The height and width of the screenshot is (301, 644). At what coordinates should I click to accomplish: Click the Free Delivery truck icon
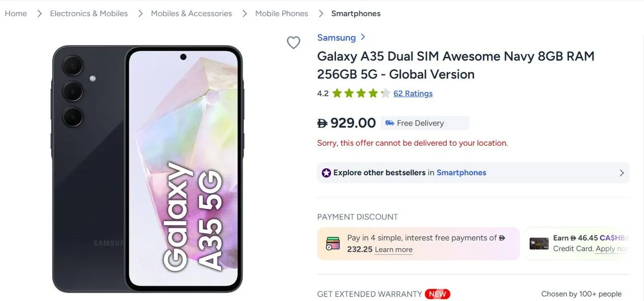[x=389, y=123]
